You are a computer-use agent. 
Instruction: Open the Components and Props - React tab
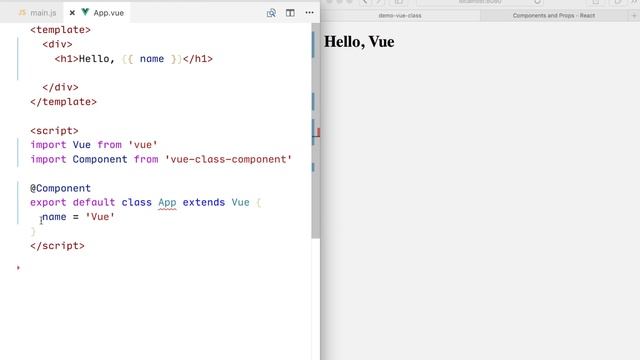coord(554,16)
